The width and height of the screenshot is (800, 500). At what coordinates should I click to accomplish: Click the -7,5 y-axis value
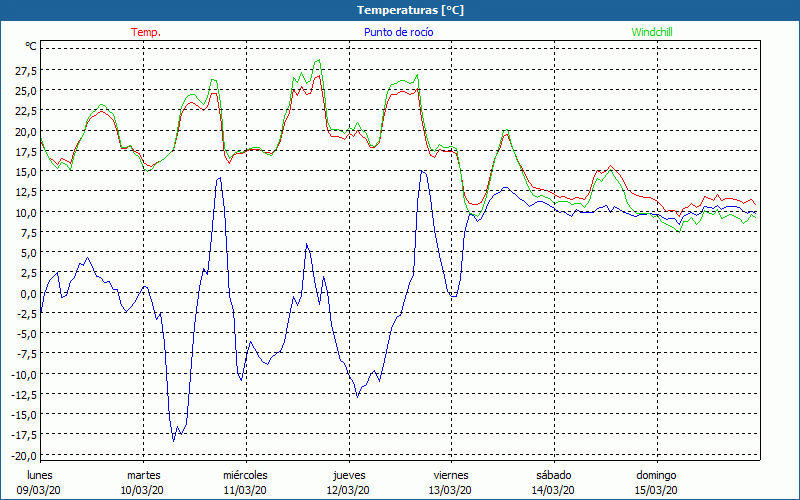[26, 354]
